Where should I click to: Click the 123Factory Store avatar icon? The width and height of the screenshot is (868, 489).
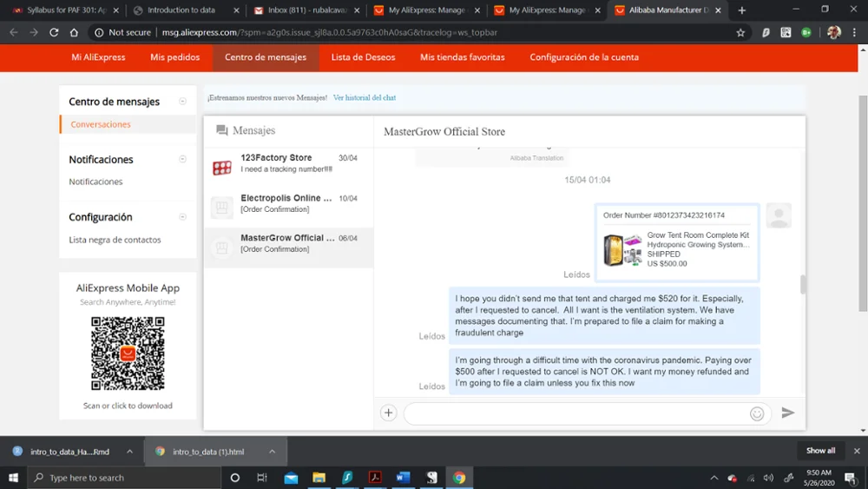(222, 168)
